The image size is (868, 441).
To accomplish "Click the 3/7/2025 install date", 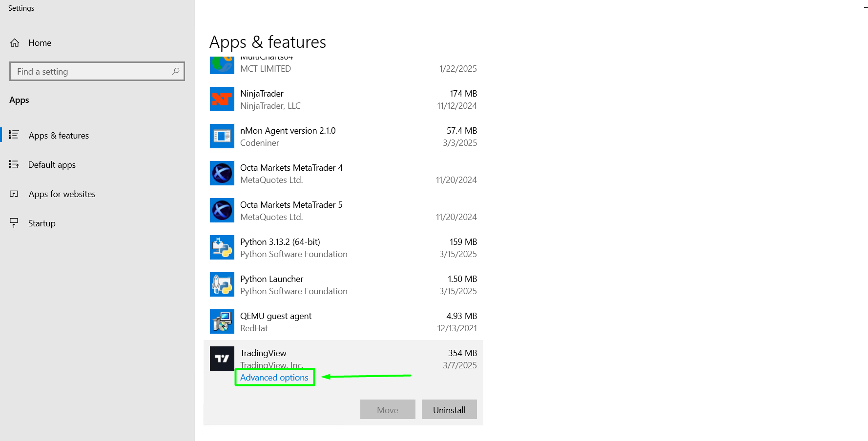I will [460, 365].
